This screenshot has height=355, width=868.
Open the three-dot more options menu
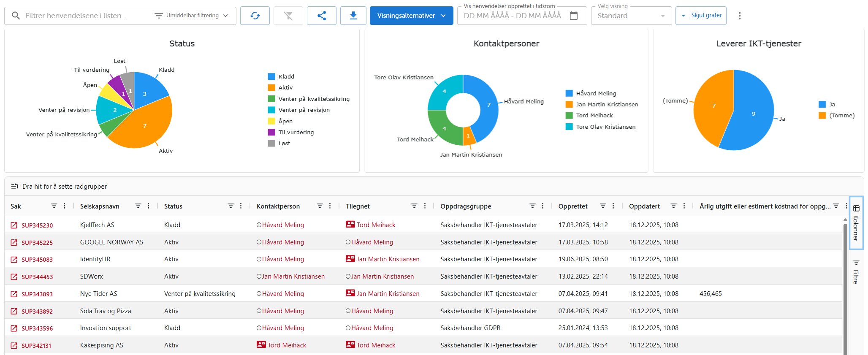click(x=739, y=16)
